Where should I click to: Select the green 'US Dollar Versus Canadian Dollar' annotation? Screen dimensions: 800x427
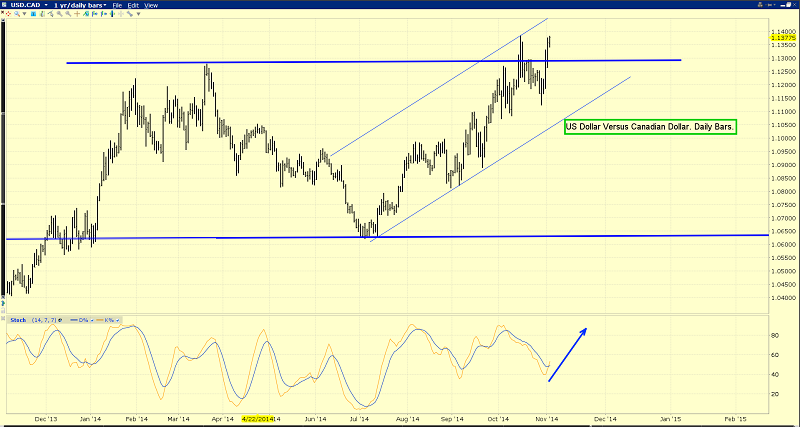pos(650,128)
